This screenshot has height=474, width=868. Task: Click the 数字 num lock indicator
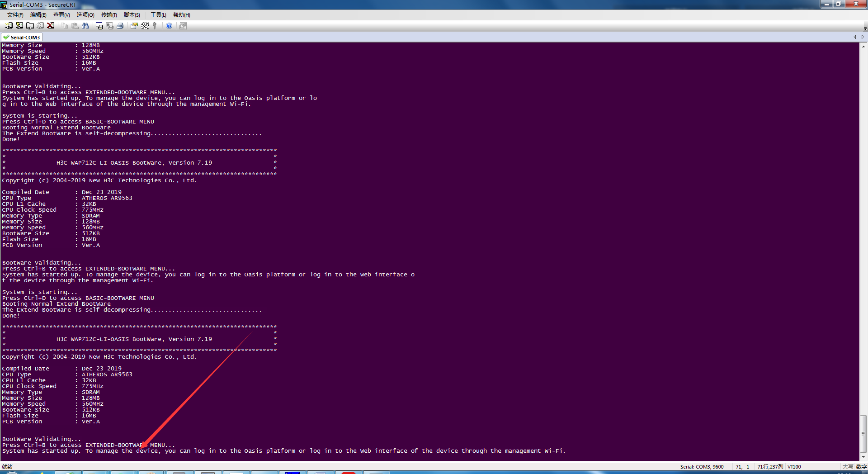click(x=861, y=467)
